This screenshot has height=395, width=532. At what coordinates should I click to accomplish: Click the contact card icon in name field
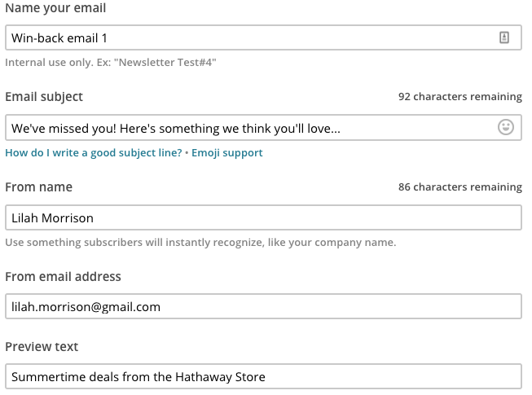[x=504, y=37]
